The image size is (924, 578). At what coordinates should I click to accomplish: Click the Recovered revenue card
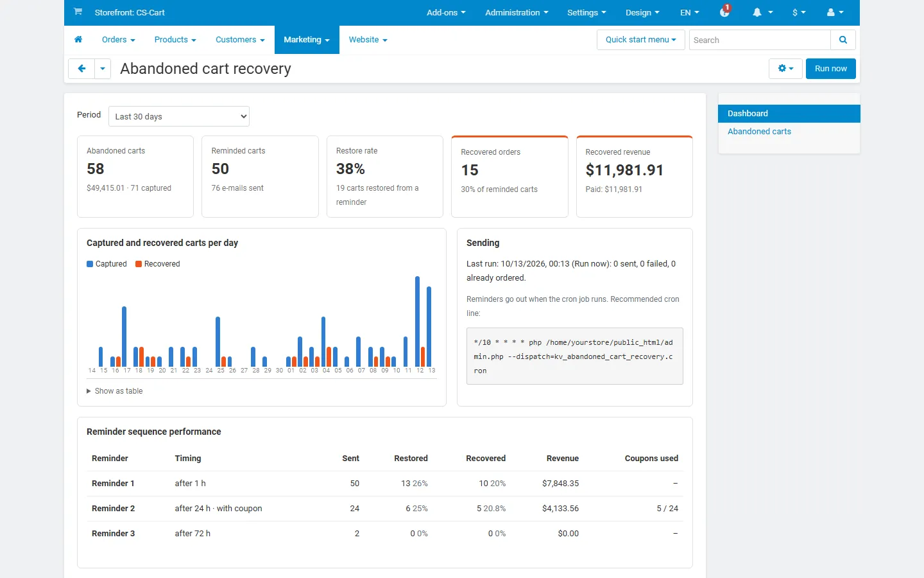(x=634, y=177)
